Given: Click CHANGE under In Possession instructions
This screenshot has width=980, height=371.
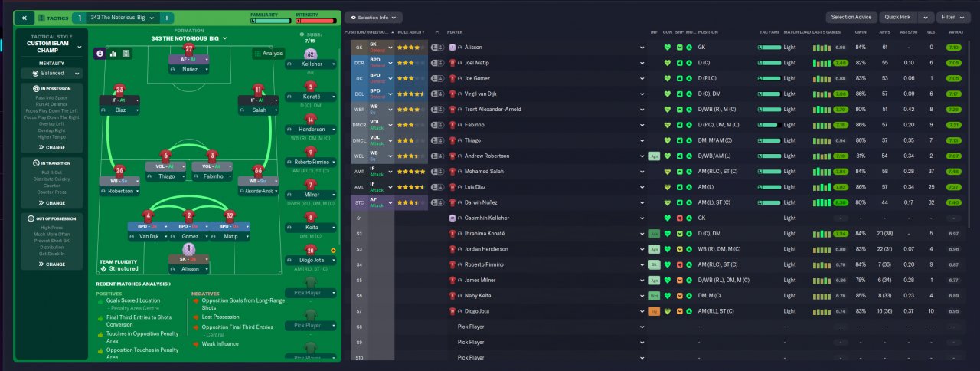Looking at the screenshot, I should pyautogui.click(x=52, y=147).
